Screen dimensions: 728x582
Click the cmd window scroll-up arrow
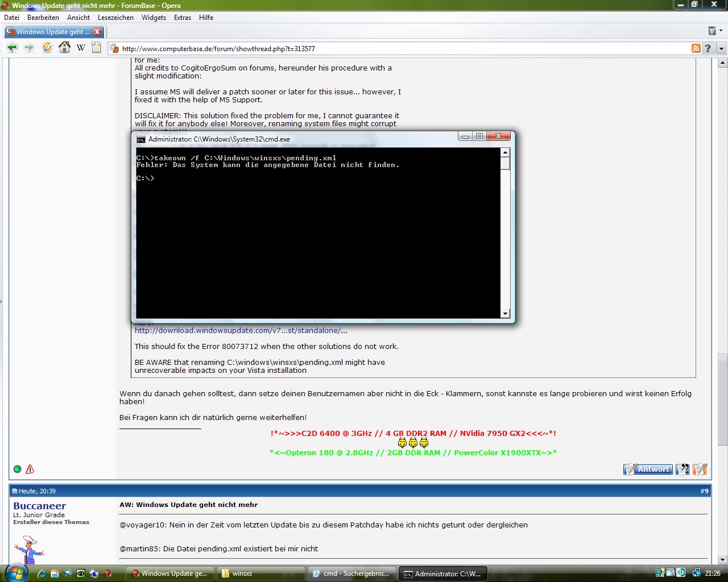coord(505,152)
